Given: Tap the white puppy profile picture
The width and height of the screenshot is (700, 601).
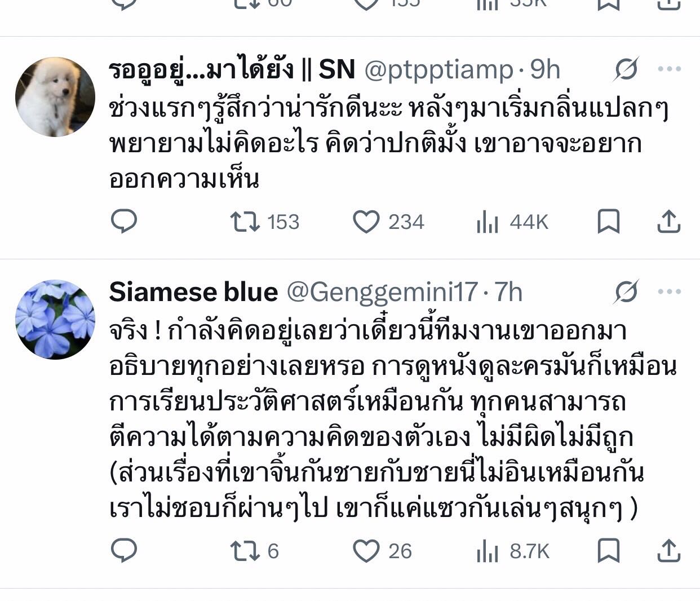Looking at the screenshot, I should (x=55, y=96).
